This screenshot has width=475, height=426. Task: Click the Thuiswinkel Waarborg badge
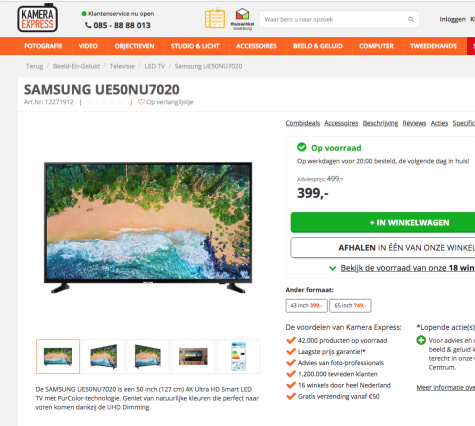(242, 19)
